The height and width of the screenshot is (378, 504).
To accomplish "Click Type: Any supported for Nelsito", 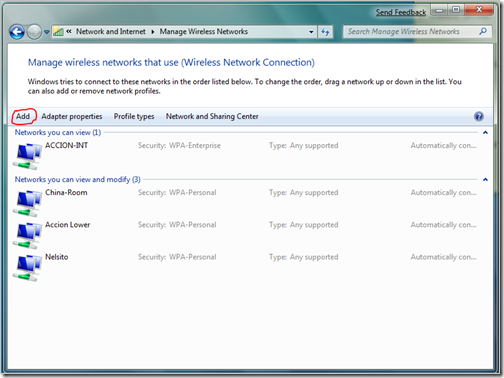I will point(304,257).
